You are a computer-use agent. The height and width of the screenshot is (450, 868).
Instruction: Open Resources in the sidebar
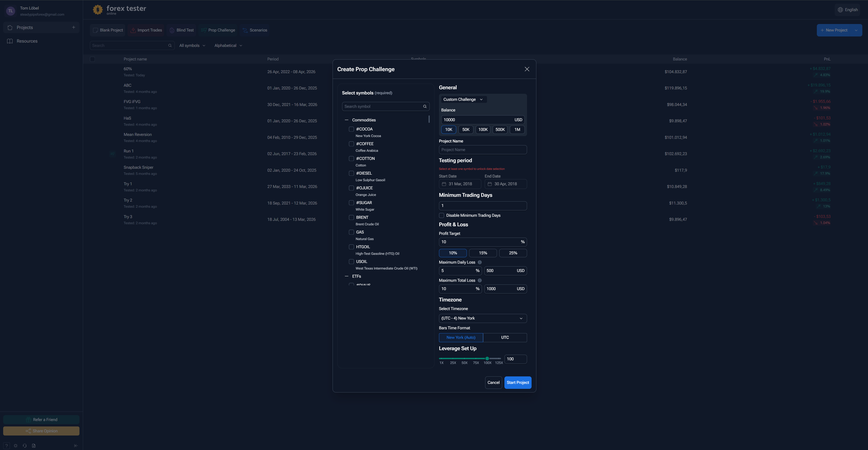pos(41,41)
